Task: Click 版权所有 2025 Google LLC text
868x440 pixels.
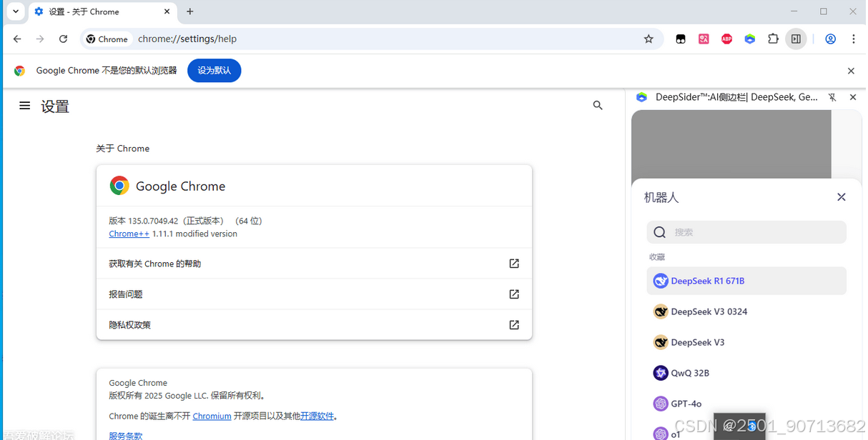Action: (x=188, y=396)
